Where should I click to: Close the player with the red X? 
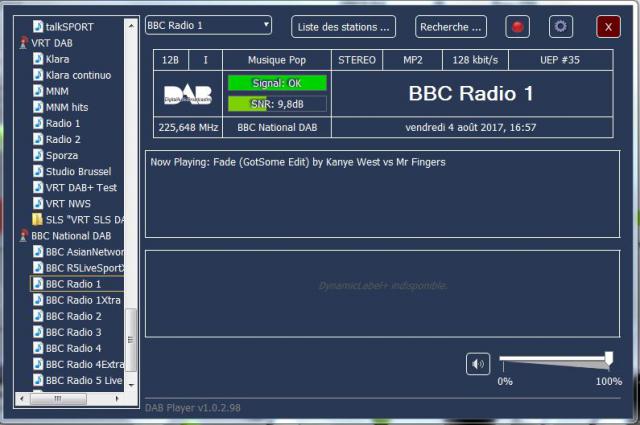(x=608, y=27)
